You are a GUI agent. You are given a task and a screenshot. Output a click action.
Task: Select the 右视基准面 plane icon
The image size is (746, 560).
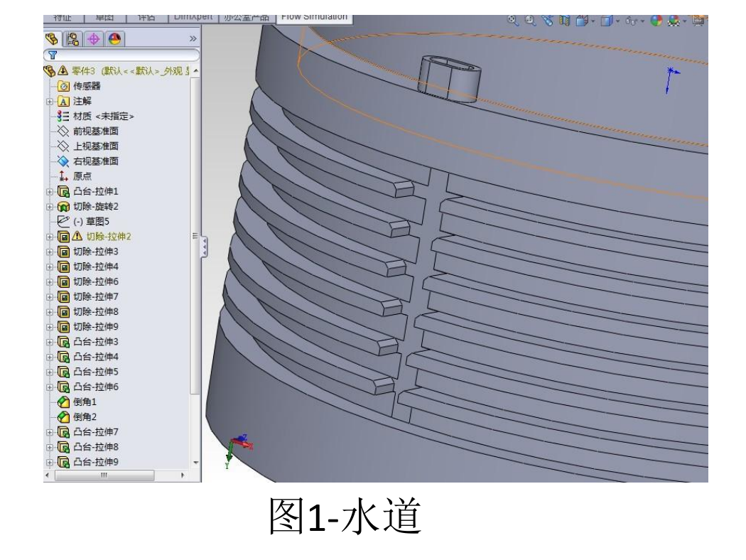click(x=63, y=161)
